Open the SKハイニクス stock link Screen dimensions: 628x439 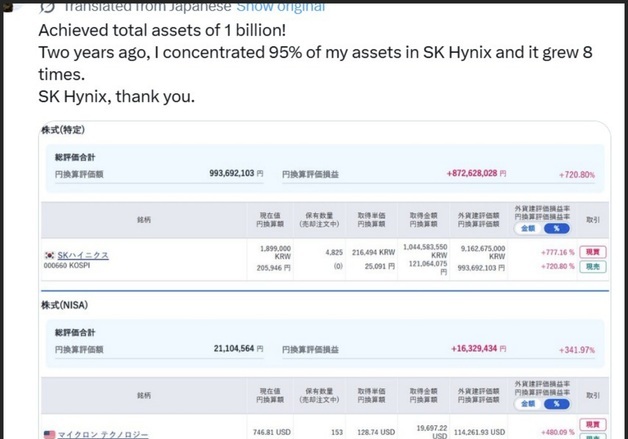click(x=83, y=255)
